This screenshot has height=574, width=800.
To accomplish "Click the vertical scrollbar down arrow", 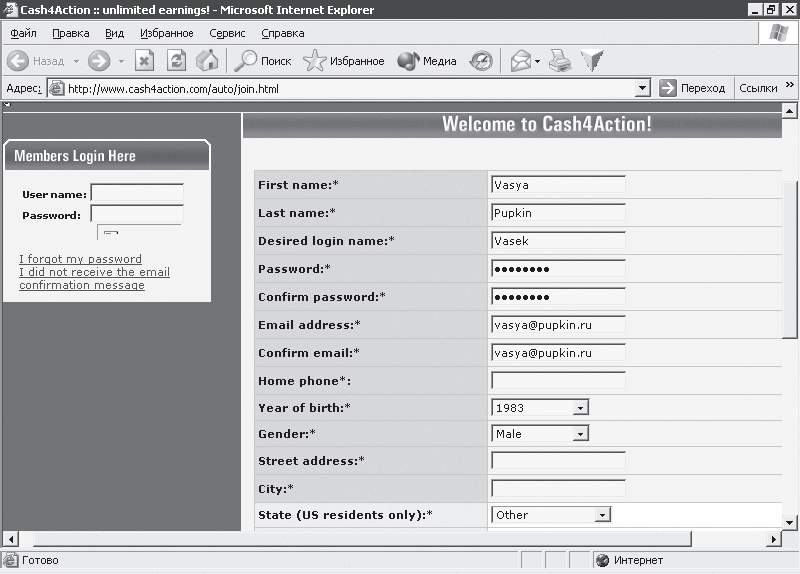I will [789, 522].
